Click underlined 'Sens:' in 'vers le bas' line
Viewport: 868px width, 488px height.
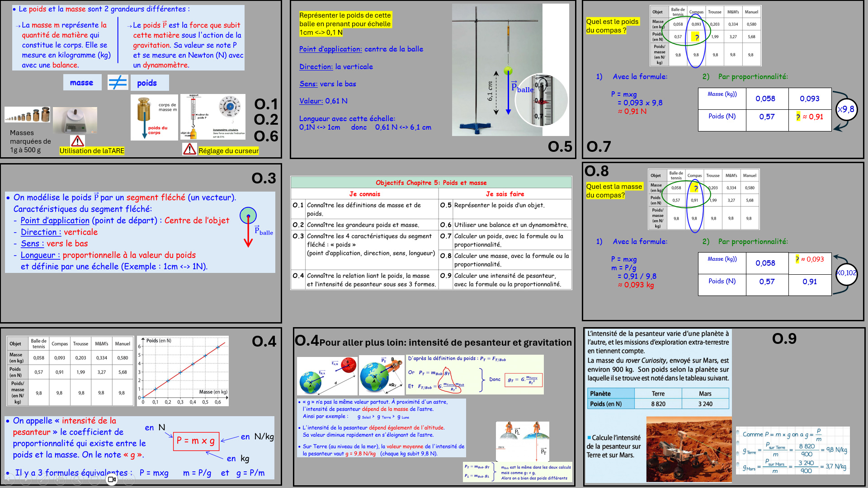click(308, 84)
